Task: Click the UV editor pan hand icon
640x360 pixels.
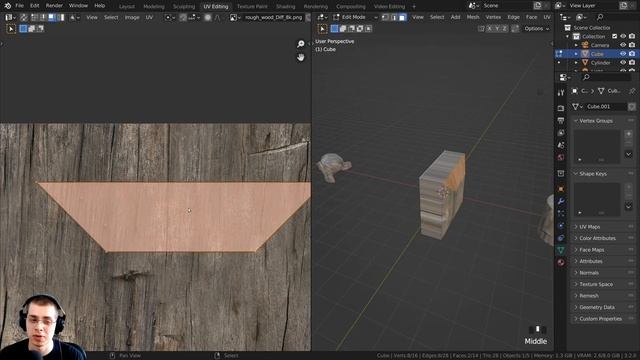Action: (301, 58)
